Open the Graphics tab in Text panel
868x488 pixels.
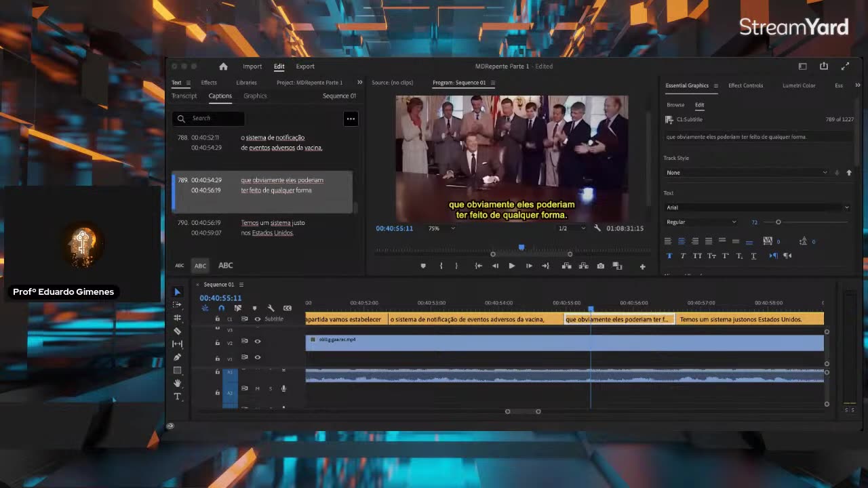(255, 96)
